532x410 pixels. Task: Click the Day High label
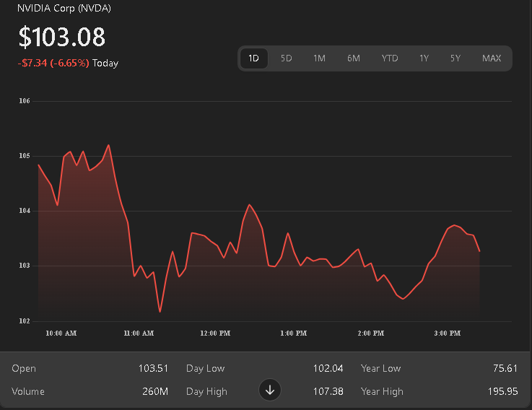pyautogui.click(x=206, y=392)
